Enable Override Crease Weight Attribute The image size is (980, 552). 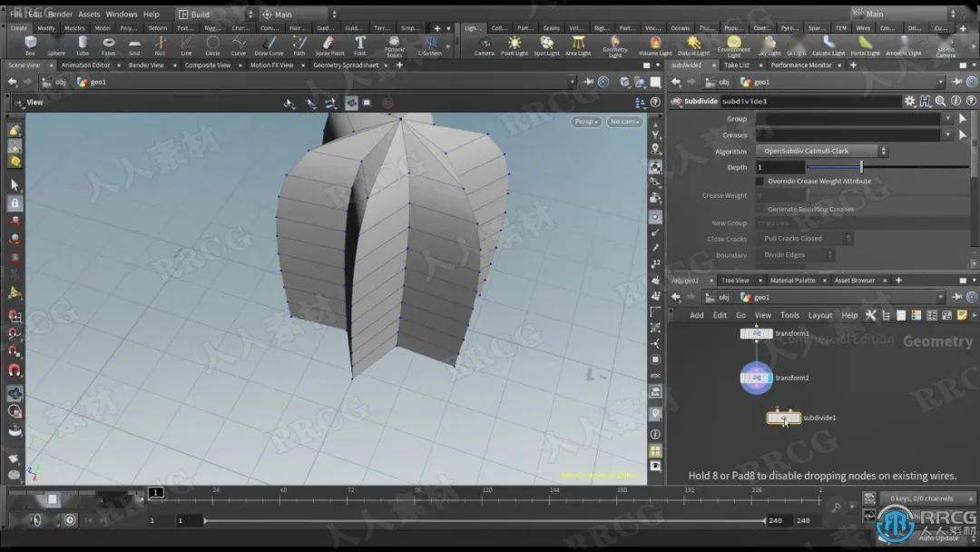760,182
